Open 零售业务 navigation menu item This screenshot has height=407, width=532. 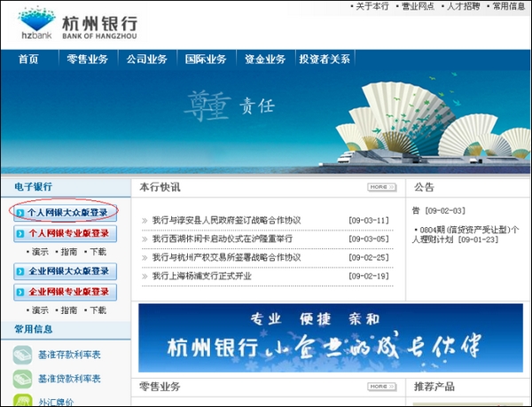tap(88, 59)
